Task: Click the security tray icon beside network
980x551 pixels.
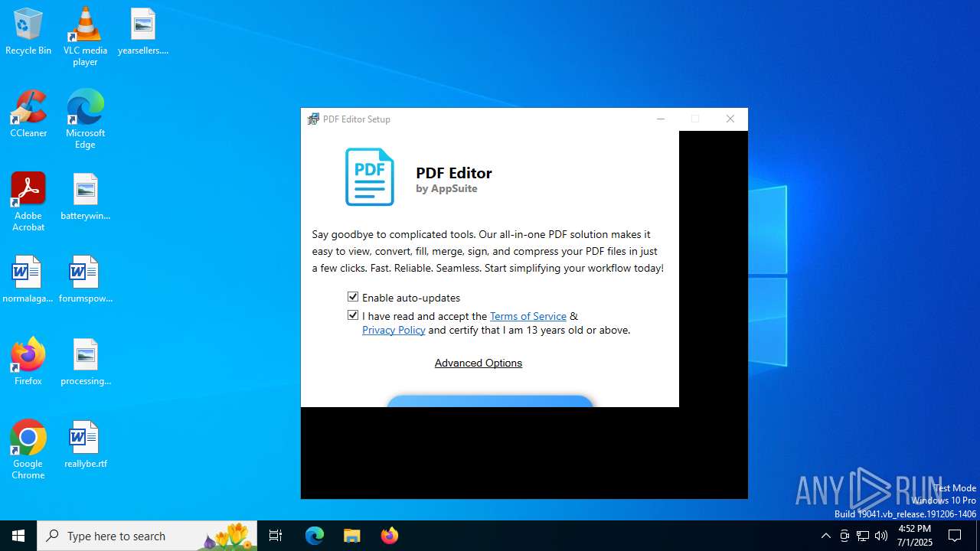Action: (844, 536)
